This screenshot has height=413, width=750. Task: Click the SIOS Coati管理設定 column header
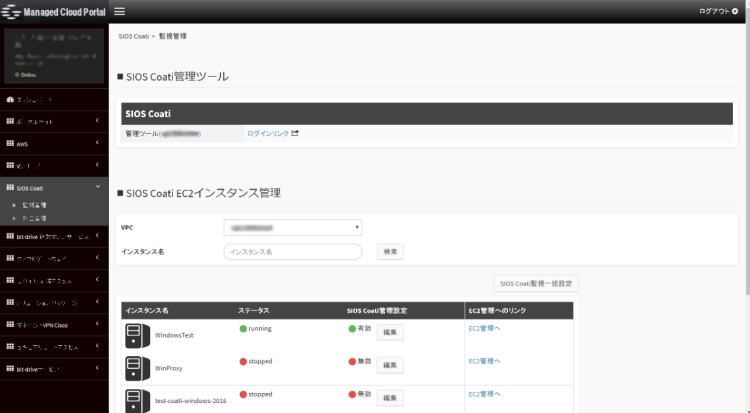(x=377, y=311)
